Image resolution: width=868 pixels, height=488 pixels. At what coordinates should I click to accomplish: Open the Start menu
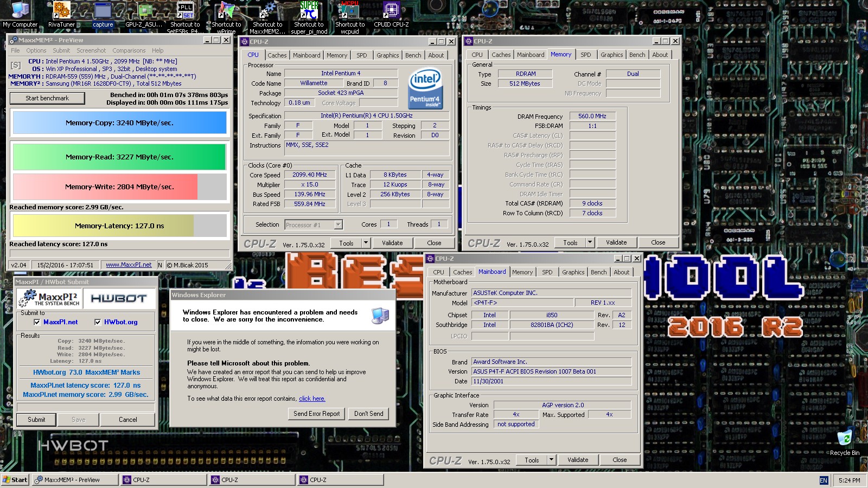(x=15, y=480)
